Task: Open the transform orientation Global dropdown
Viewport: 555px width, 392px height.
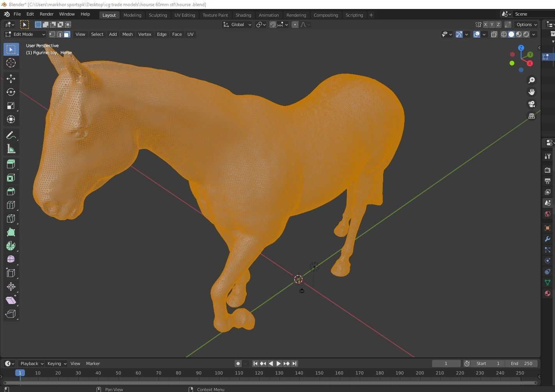Action: tap(237, 25)
